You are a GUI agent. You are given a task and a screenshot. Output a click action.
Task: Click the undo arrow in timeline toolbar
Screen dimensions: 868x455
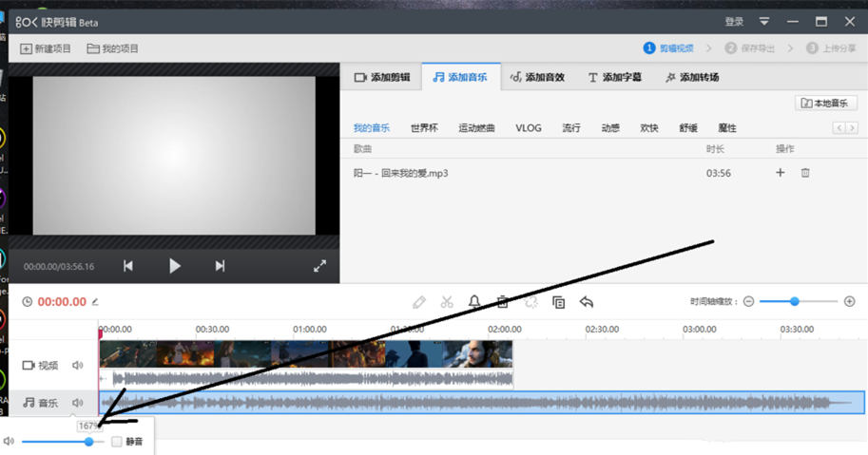coord(587,302)
